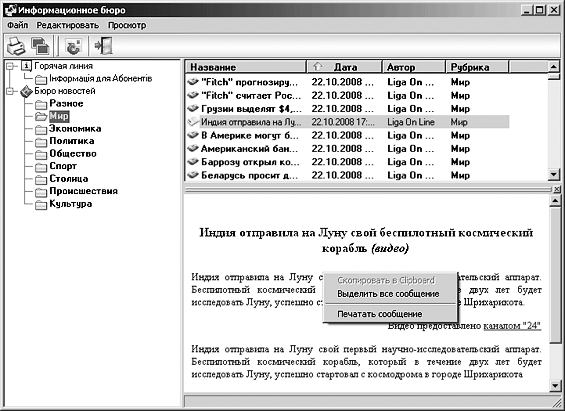The image size is (565, 411).
Task: Select the Баррозу открыл ко news title
Action: (250, 162)
